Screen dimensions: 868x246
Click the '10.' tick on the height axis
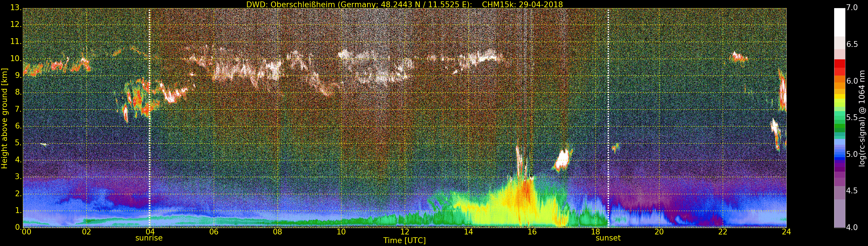click(x=16, y=58)
